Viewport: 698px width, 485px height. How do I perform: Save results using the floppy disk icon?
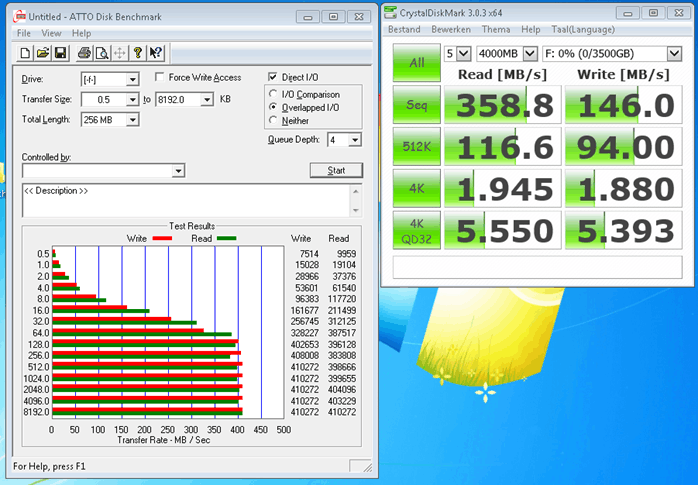click(x=60, y=53)
